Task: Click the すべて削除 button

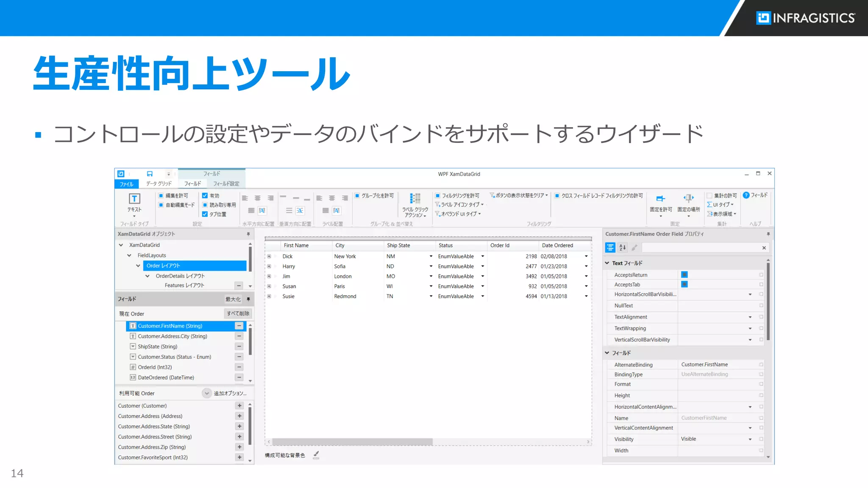Action: pyautogui.click(x=238, y=313)
